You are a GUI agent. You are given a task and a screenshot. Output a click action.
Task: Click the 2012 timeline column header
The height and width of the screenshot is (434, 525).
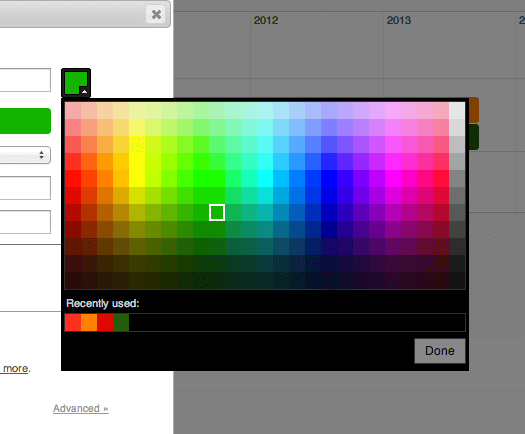[x=266, y=20]
